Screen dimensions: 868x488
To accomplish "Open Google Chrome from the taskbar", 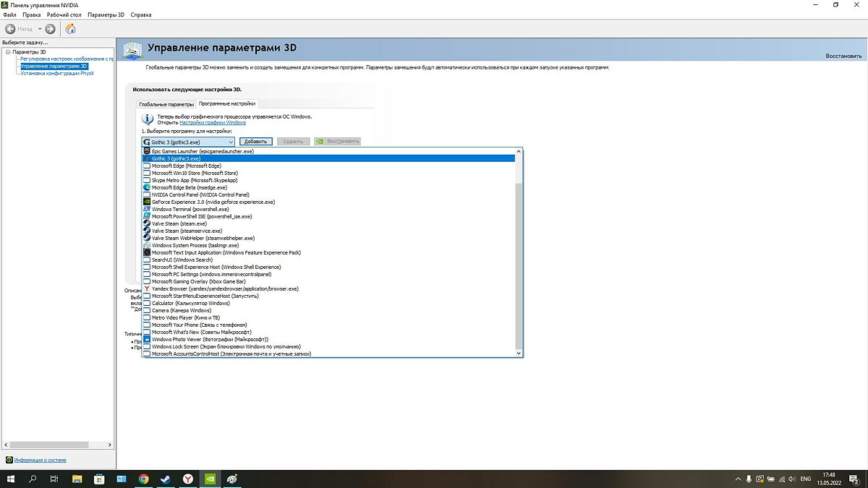I will click(143, 479).
